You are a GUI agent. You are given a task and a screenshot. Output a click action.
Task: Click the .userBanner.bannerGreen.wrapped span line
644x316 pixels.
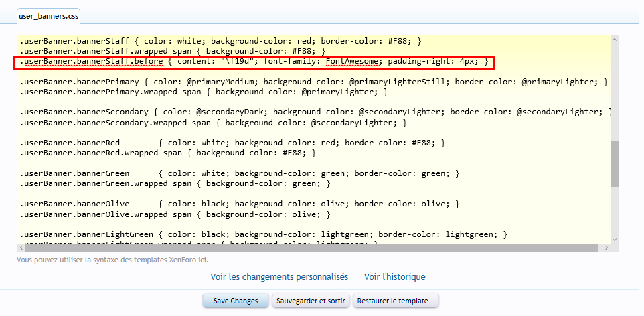pos(175,183)
